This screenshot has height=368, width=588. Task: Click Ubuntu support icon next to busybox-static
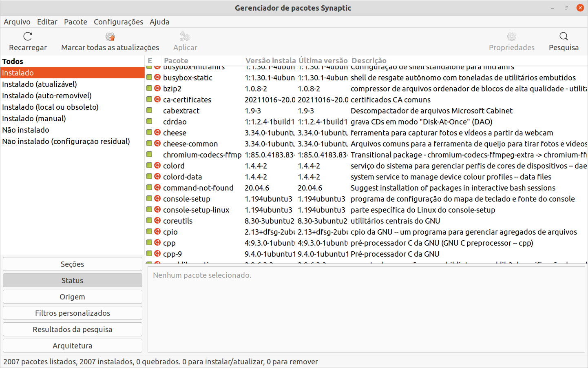pos(157,77)
